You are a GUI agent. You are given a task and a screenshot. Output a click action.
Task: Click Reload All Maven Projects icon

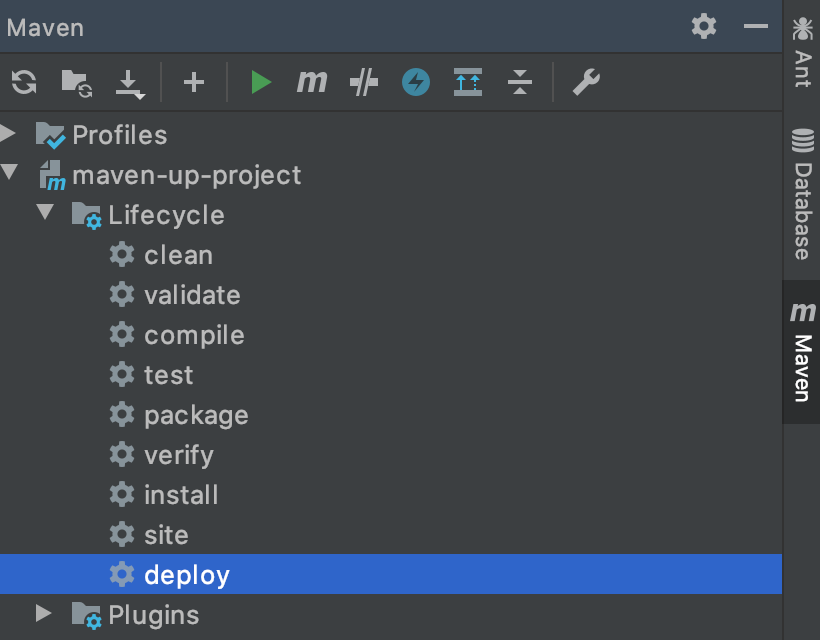[x=24, y=82]
